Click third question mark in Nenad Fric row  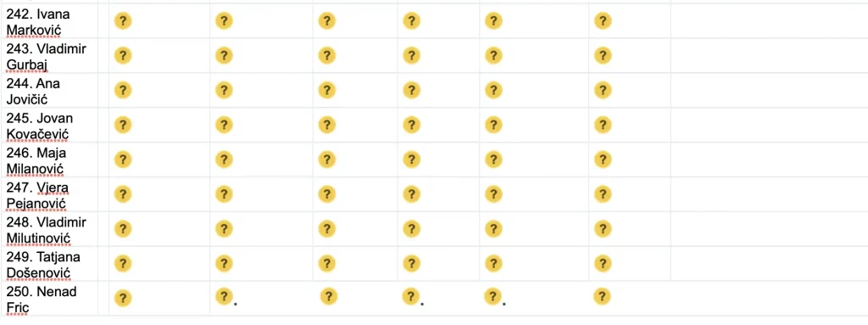(x=328, y=297)
